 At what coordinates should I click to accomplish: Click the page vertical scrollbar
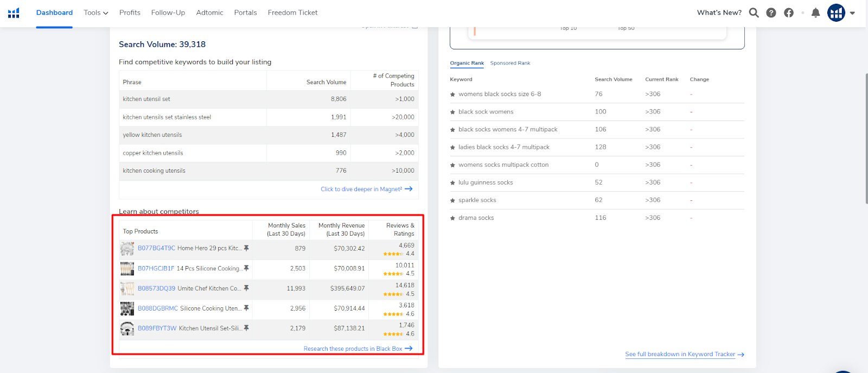(866, 138)
